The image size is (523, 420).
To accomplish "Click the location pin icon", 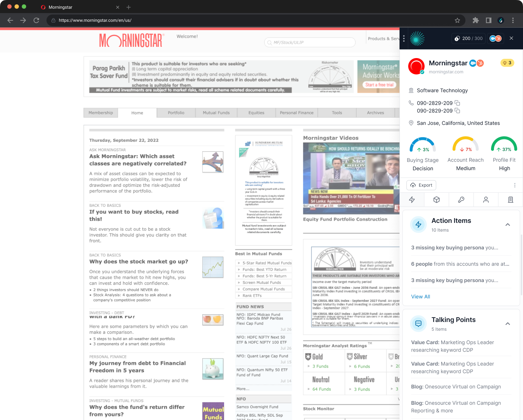I will [x=411, y=123].
